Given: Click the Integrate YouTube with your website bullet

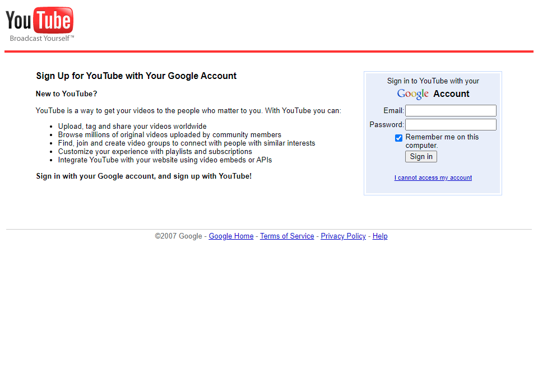Looking at the screenshot, I should 165,160.
